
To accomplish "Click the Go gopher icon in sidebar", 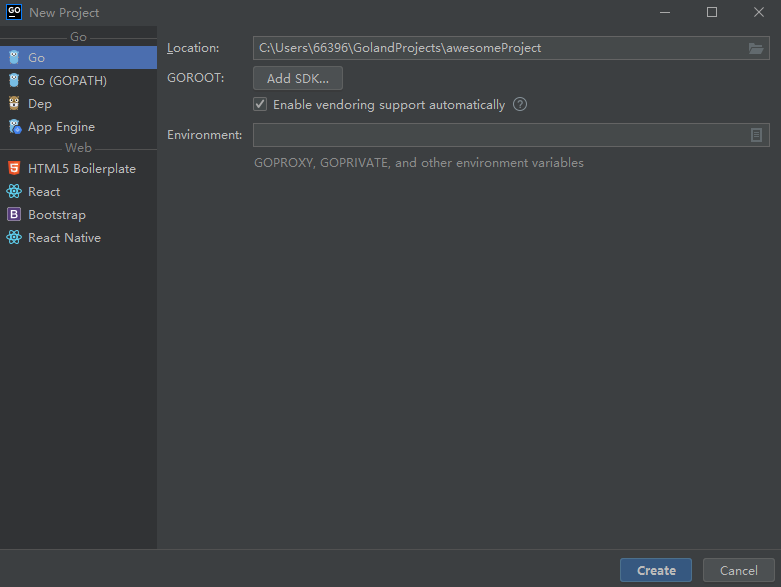I will (14, 58).
